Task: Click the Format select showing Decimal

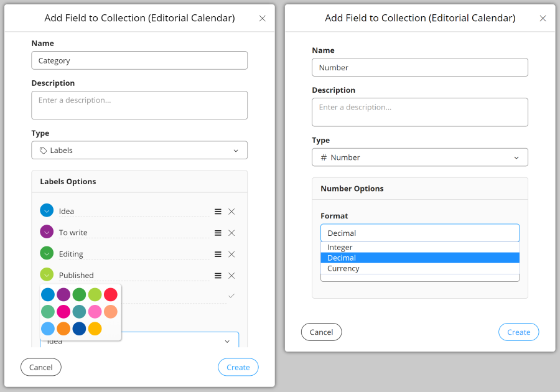Action: [x=419, y=233]
